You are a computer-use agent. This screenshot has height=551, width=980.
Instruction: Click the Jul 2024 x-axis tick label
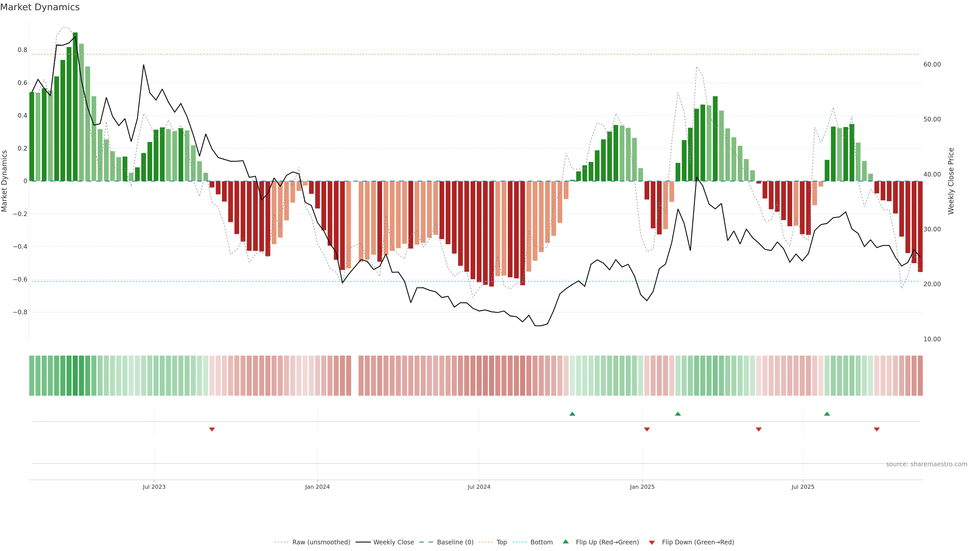point(479,487)
